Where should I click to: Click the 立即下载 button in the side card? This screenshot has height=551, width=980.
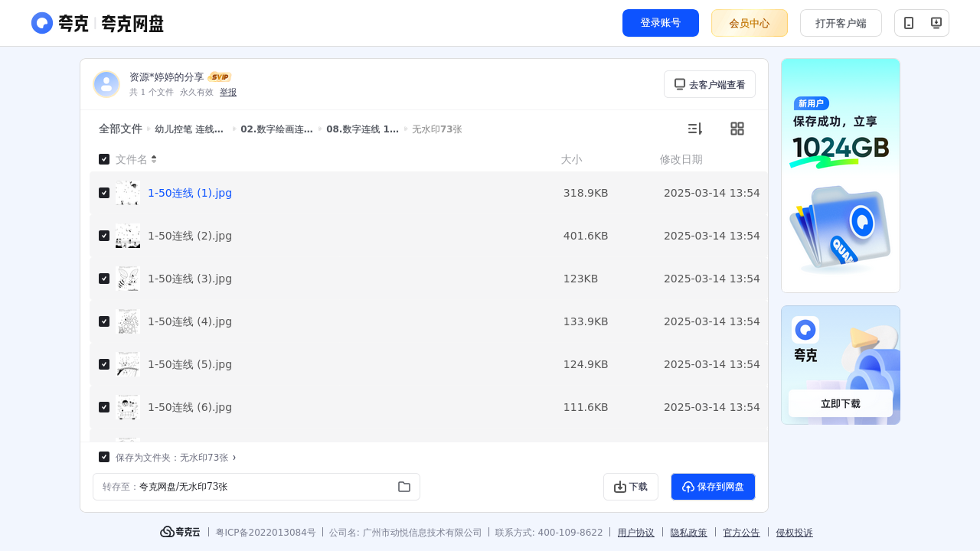[841, 403]
